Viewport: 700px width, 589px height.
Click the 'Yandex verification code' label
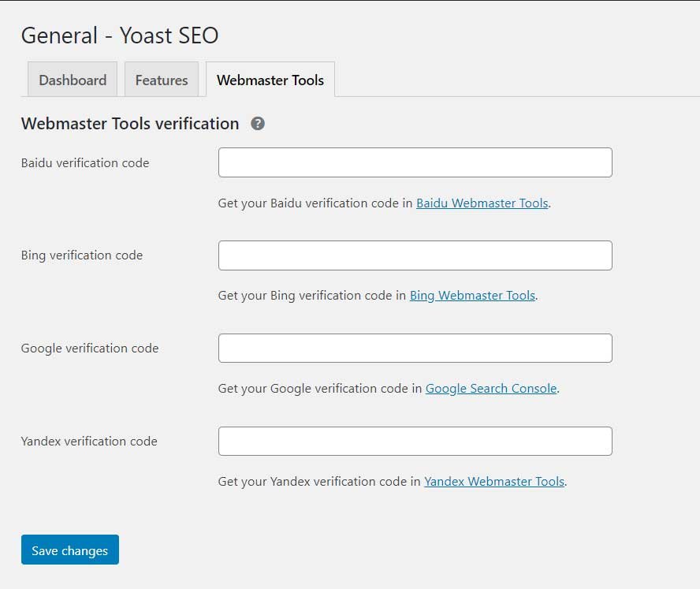coord(89,442)
